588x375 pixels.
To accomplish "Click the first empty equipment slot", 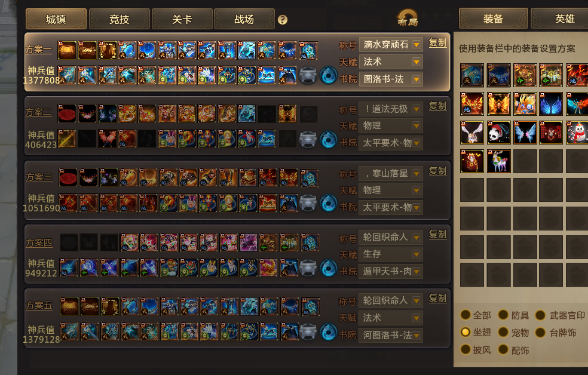I will (525, 161).
